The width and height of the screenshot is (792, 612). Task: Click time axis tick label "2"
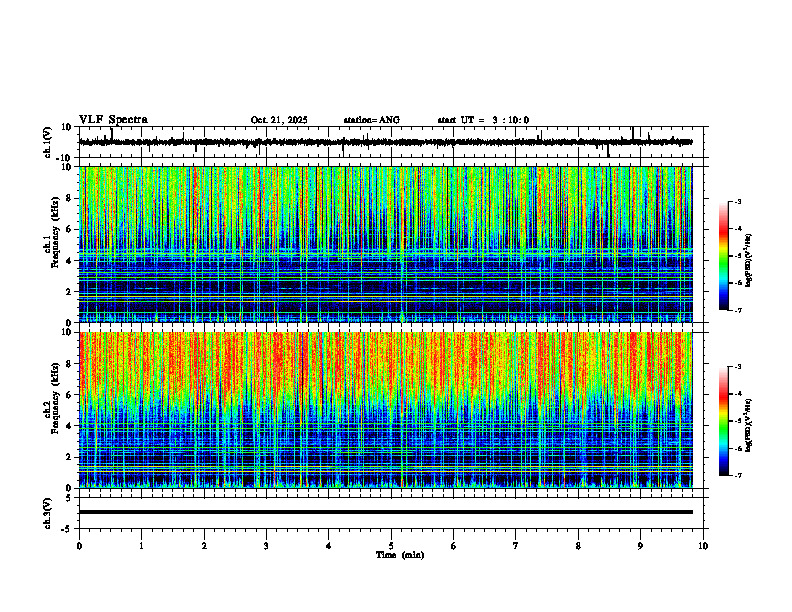pos(204,546)
